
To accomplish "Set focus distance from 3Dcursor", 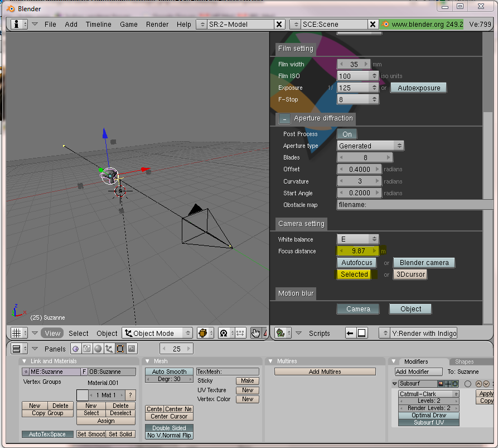I will point(410,274).
